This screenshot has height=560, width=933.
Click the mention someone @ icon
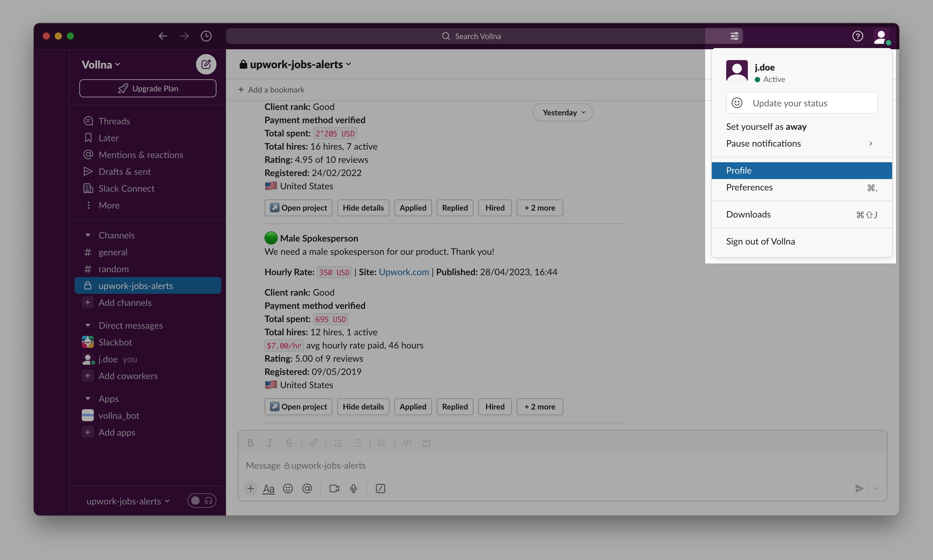(x=307, y=488)
